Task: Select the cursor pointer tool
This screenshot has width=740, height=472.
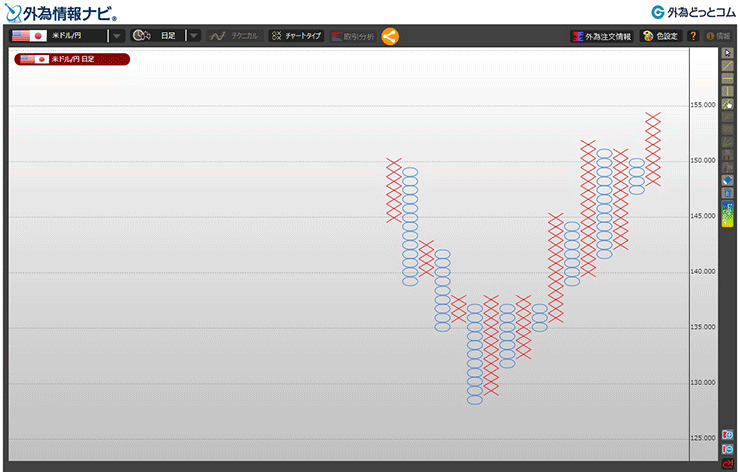Action: tap(728, 52)
